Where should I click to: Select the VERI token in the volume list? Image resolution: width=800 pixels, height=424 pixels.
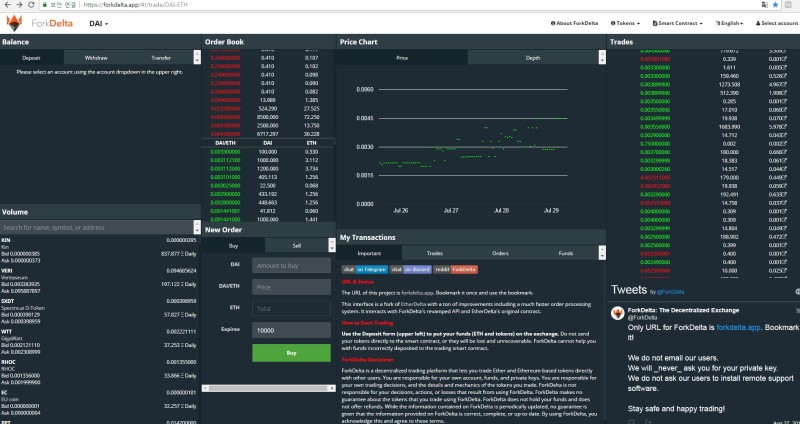coord(99,281)
